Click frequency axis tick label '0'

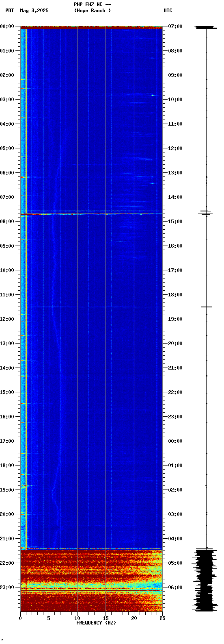pyautogui.click(x=20, y=618)
